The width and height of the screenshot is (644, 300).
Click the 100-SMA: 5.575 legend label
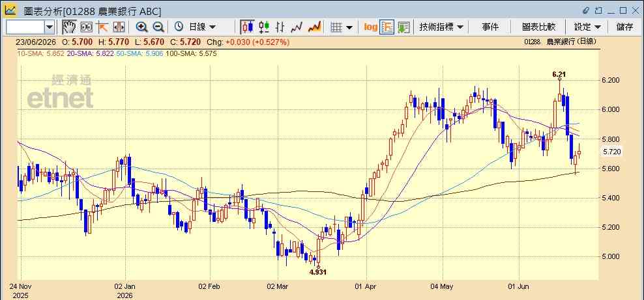pyautogui.click(x=191, y=54)
